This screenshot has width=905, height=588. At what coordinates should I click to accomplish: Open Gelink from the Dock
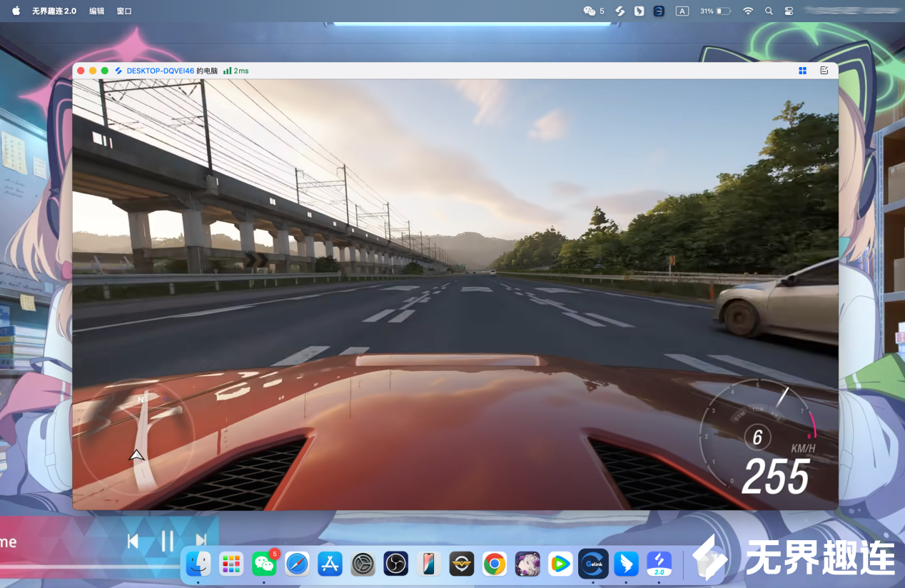click(x=593, y=563)
